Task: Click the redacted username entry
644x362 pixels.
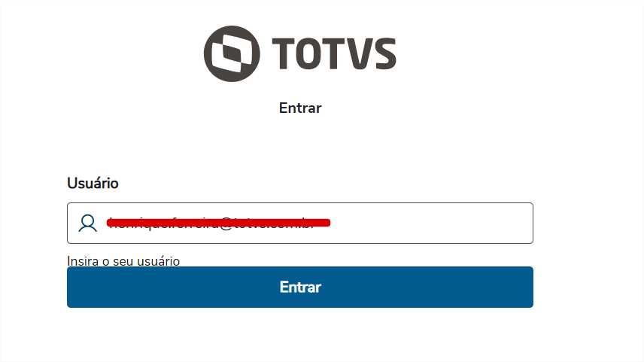Action: click(218, 223)
